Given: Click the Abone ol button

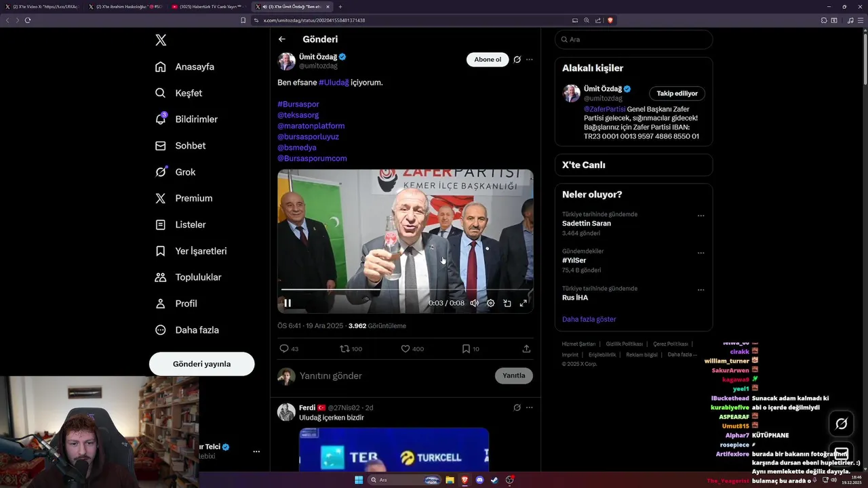Looking at the screenshot, I should (x=488, y=60).
